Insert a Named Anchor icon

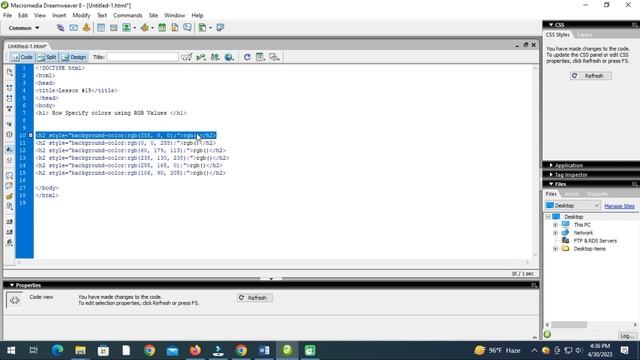point(86,28)
